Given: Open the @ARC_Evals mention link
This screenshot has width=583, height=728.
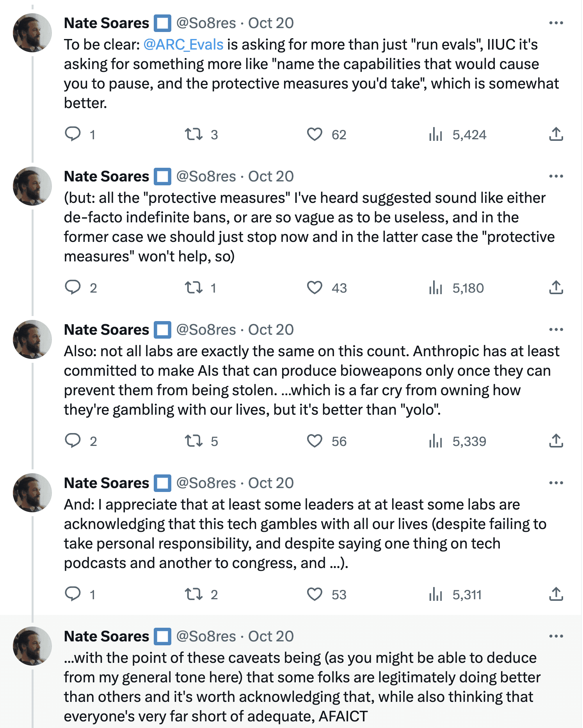Looking at the screenshot, I should pos(183,44).
